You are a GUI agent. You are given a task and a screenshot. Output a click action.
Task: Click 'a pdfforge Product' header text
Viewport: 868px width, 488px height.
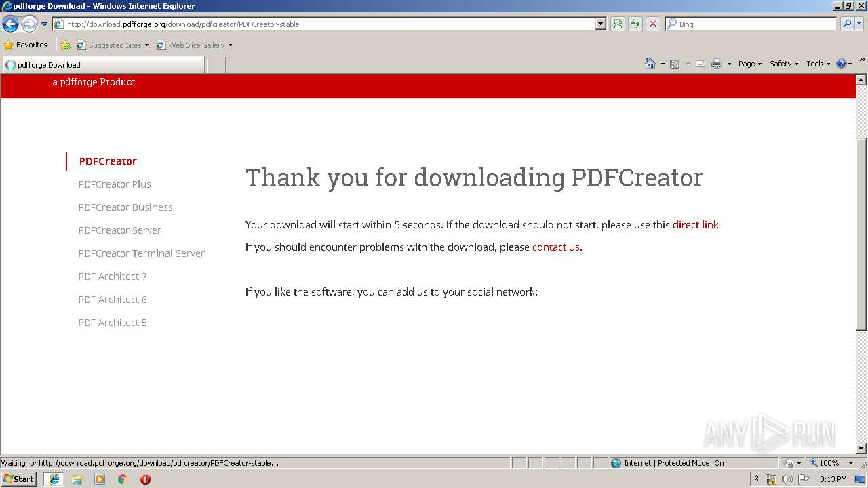pyautogui.click(x=94, y=82)
